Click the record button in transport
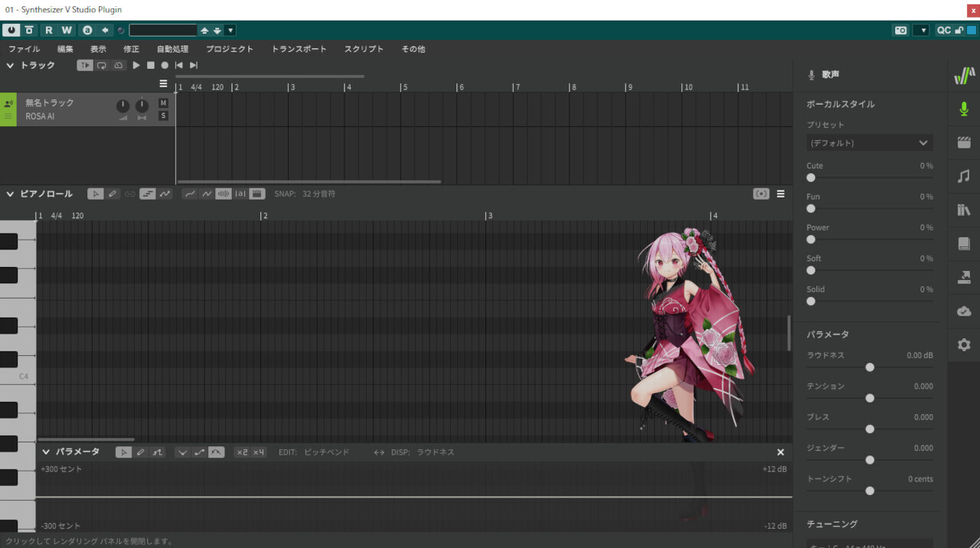The image size is (980, 548). point(165,65)
